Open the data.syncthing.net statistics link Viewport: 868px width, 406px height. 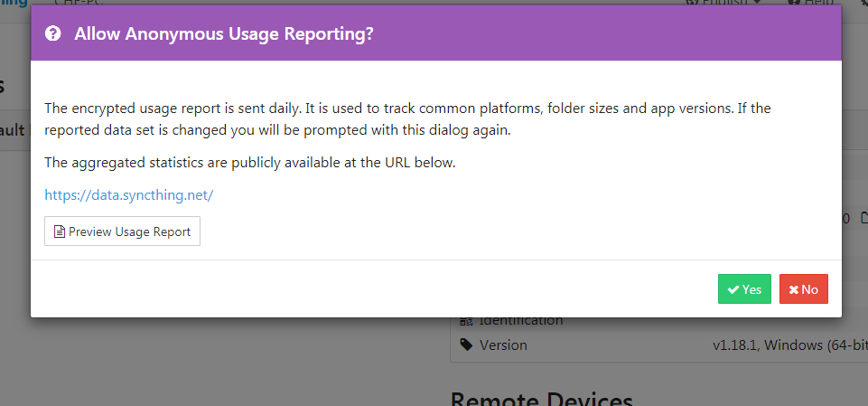(x=128, y=194)
